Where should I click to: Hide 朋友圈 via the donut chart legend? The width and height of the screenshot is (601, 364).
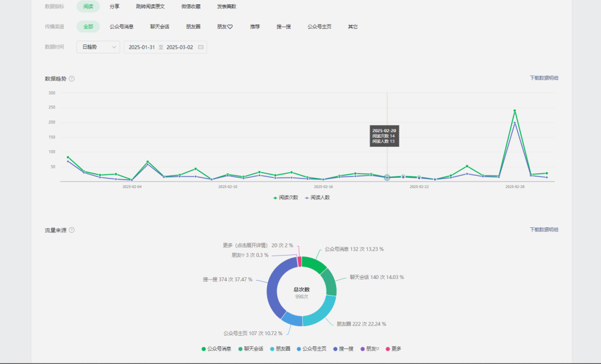click(x=280, y=349)
